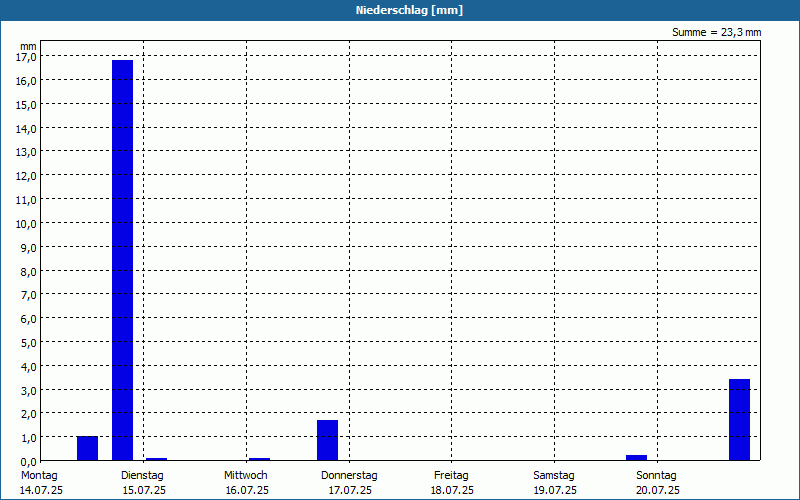Click the date '18.07.25'
Viewport: 800px width, 500px height.
(452, 490)
